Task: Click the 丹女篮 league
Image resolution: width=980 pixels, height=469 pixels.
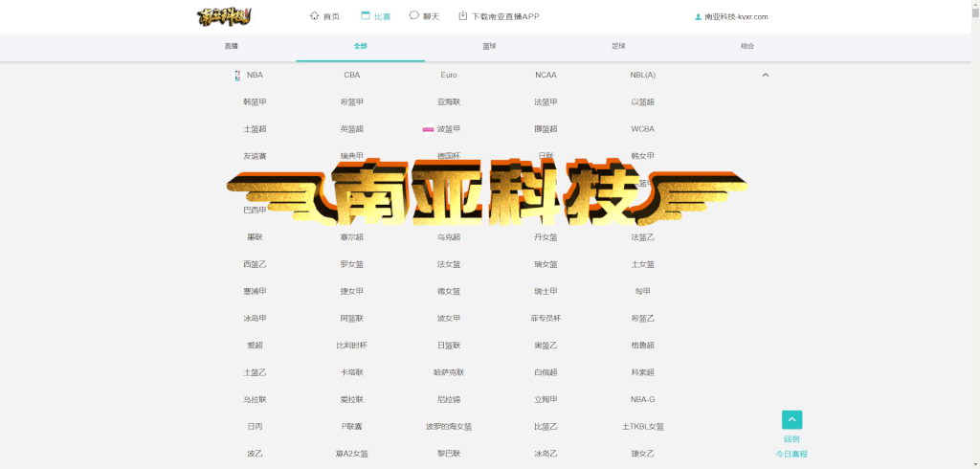Action: pyautogui.click(x=546, y=237)
